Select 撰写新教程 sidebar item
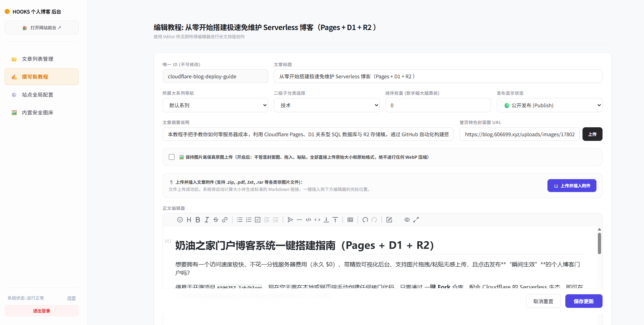Image resolution: width=644 pixels, height=325 pixels. pos(41,77)
